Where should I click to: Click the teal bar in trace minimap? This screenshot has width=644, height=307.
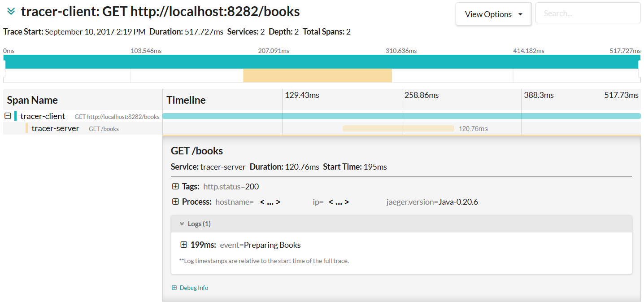(x=322, y=62)
